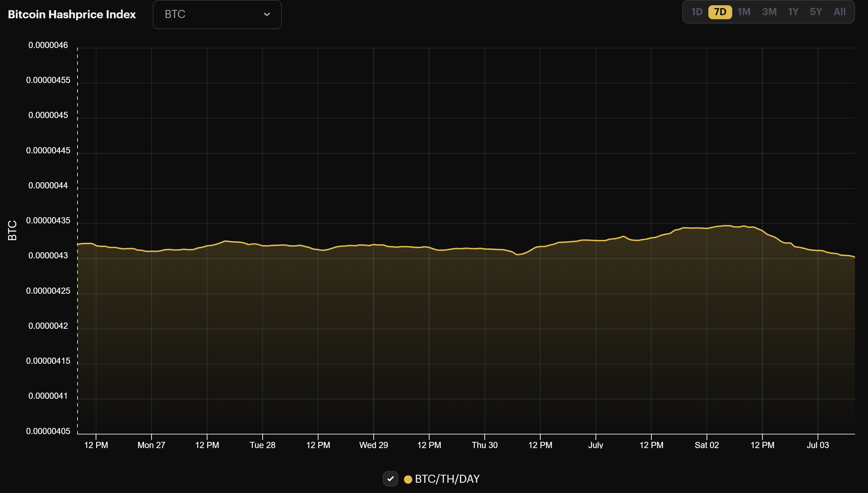Image resolution: width=868 pixels, height=493 pixels.
Task: Click the 0.0000046 y-axis label
Action: coord(48,45)
